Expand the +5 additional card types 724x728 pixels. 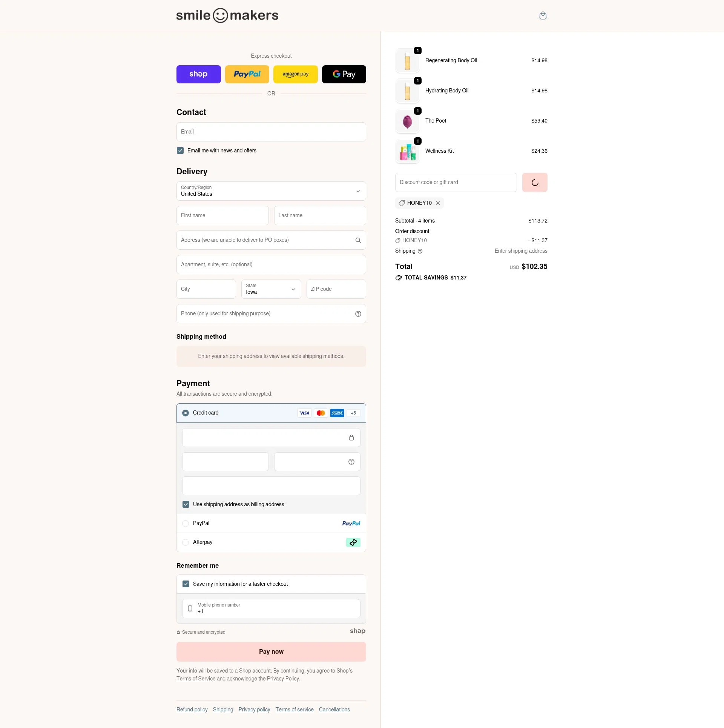[353, 413]
